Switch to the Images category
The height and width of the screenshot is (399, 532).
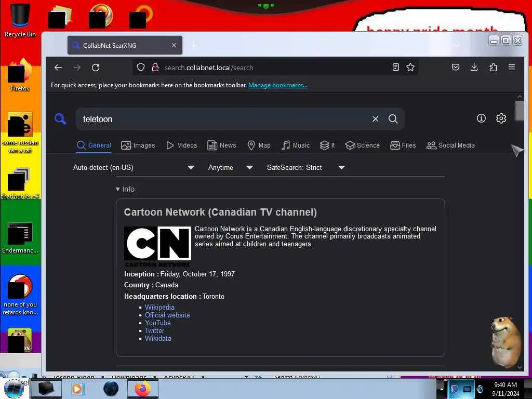(138, 145)
